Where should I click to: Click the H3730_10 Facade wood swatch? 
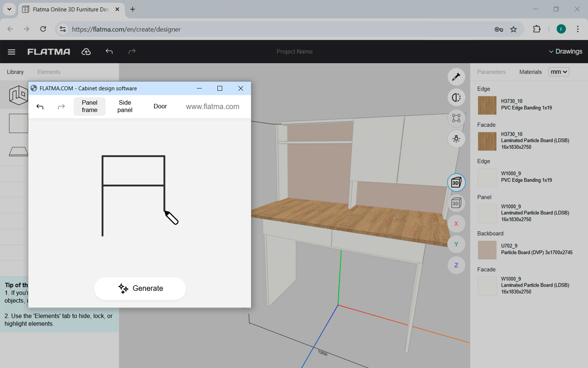point(487,141)
